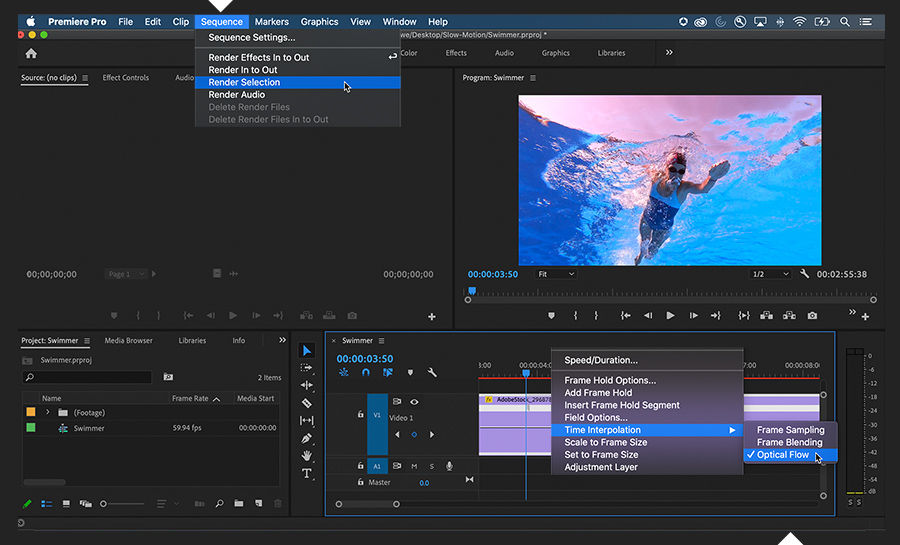The image size is (900, 545).
Task: Click New Bin folder icon in Project panel
Action: [239, 504]
